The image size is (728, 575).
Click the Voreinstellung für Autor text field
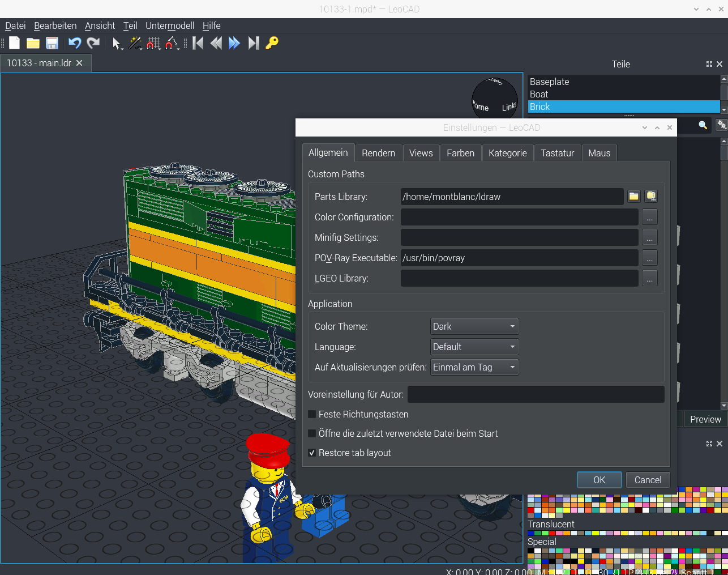point(536,394)
